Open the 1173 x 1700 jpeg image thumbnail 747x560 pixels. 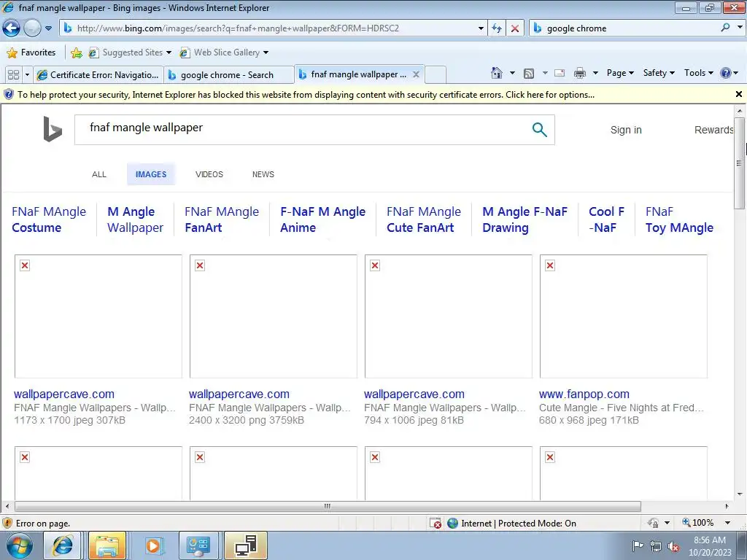[x=98, y=316]
